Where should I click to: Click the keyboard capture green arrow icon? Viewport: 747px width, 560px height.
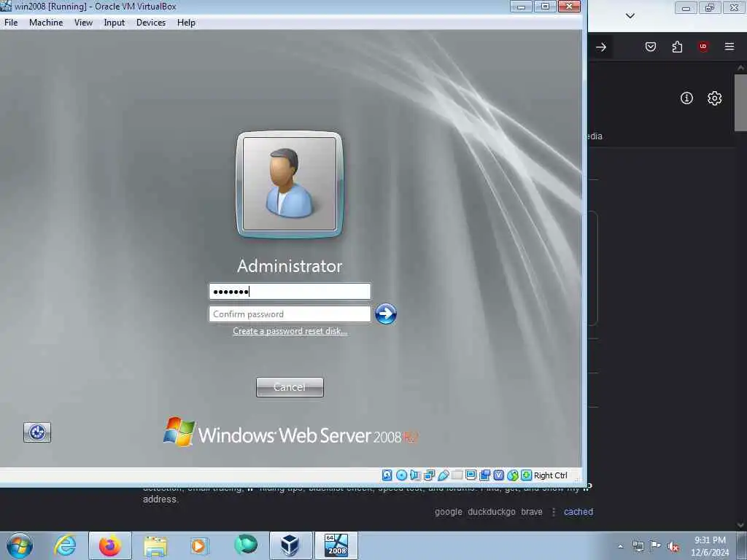[x=527, y=475]
